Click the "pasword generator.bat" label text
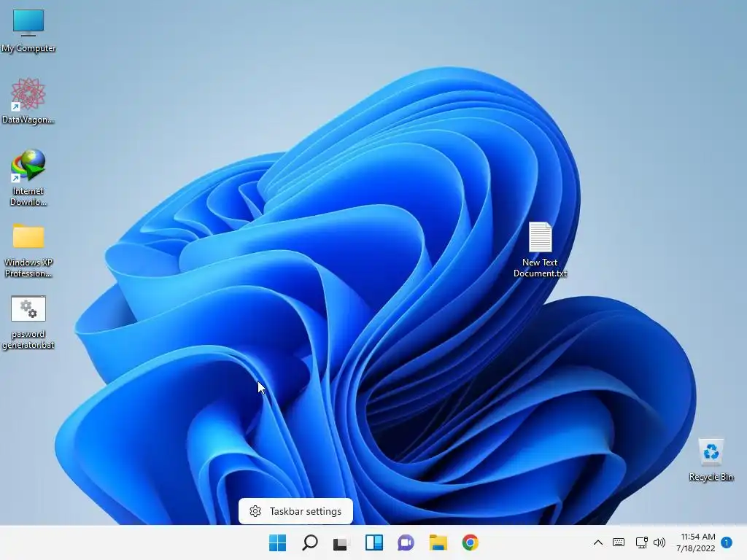Image resolution: width=747 pixels, height=560 pixels. click(28, 339)
